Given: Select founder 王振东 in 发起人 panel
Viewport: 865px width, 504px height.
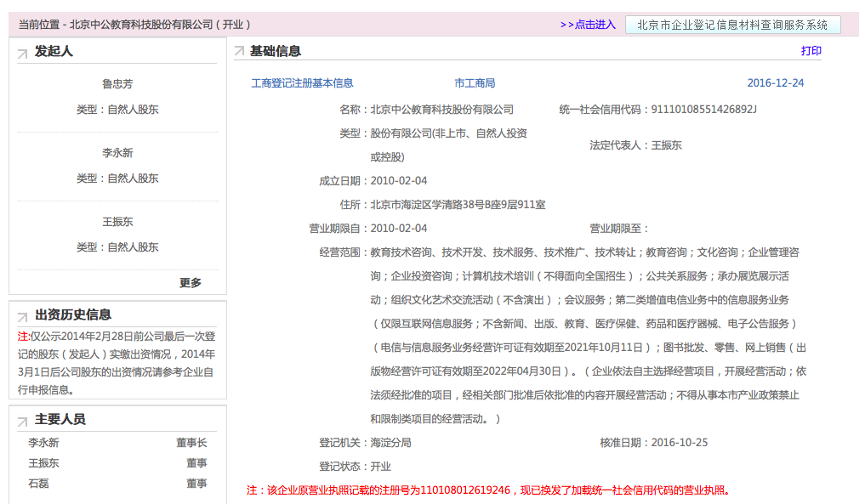Looking at the screenshot, I should pyautogui.click(x=117, y=222).
